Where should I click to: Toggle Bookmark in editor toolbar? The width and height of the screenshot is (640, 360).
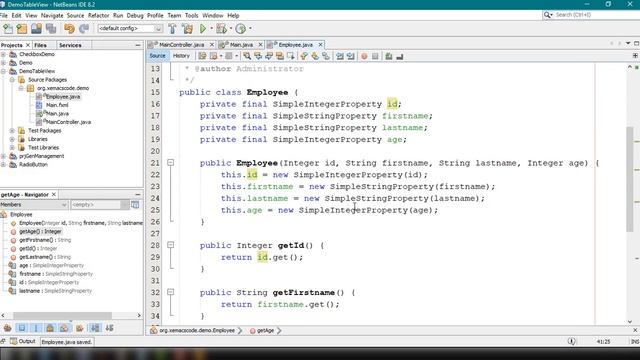(326, 56)
